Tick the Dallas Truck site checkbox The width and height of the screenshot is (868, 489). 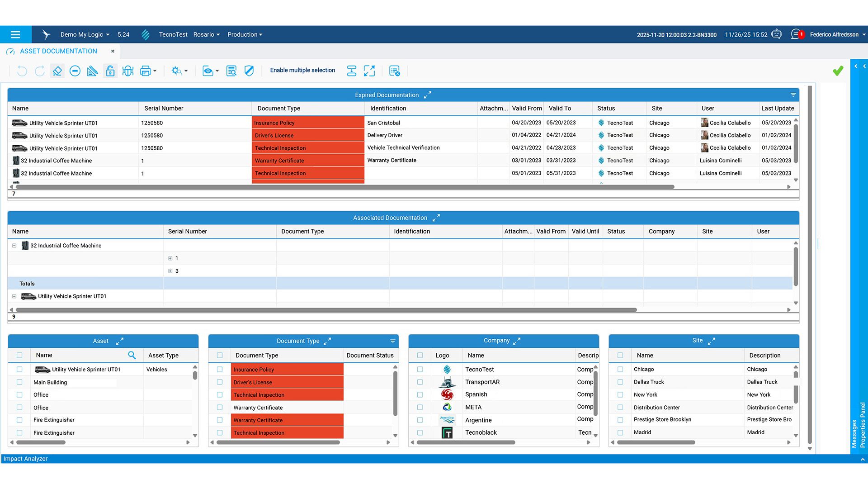point(620,382)
